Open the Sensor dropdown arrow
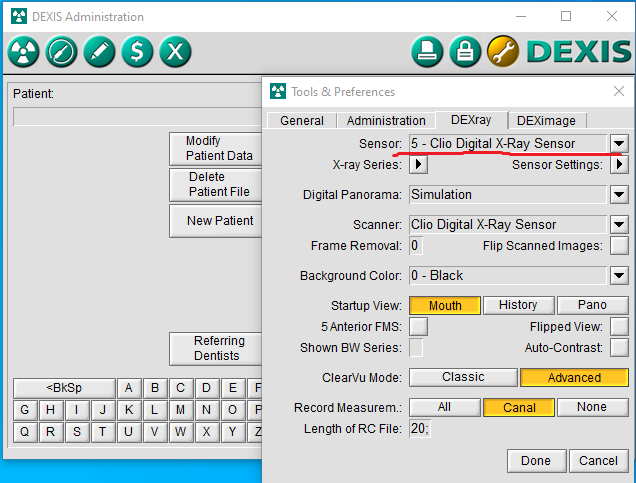The height and width of the screenshot is (483, 636). tap(619, 143)
